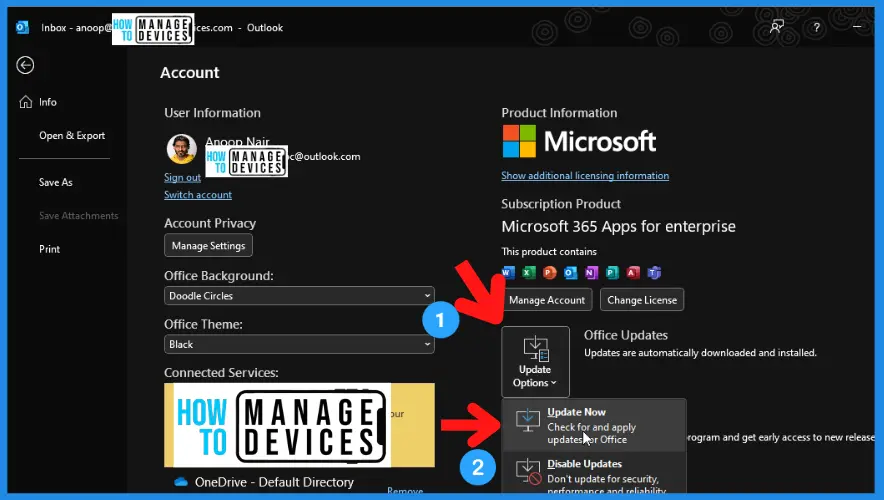Click the Access product icon
The height and width of the screenshot is (500, 884).
[x=633, y=273]
